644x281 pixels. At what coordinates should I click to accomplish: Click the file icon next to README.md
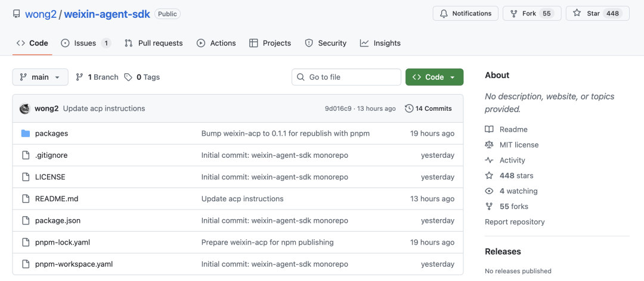point(26,199)
